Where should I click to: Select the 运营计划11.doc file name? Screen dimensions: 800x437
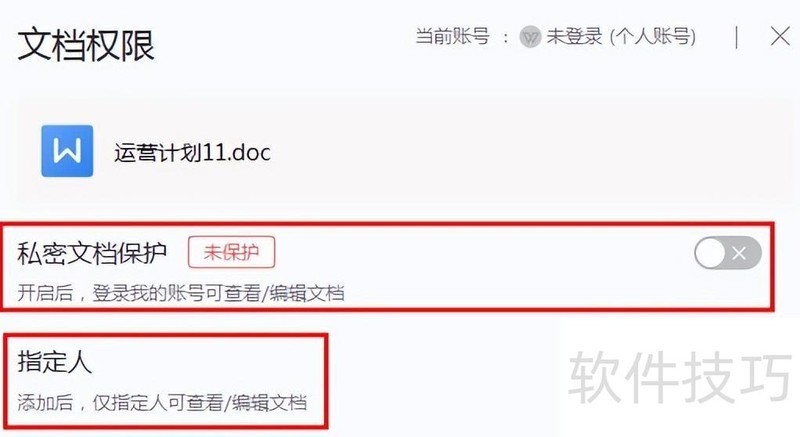coord(192,152)
